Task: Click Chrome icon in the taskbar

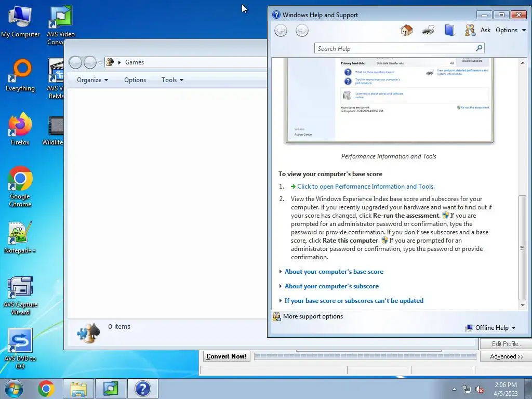Action: (x=46, y=389)
